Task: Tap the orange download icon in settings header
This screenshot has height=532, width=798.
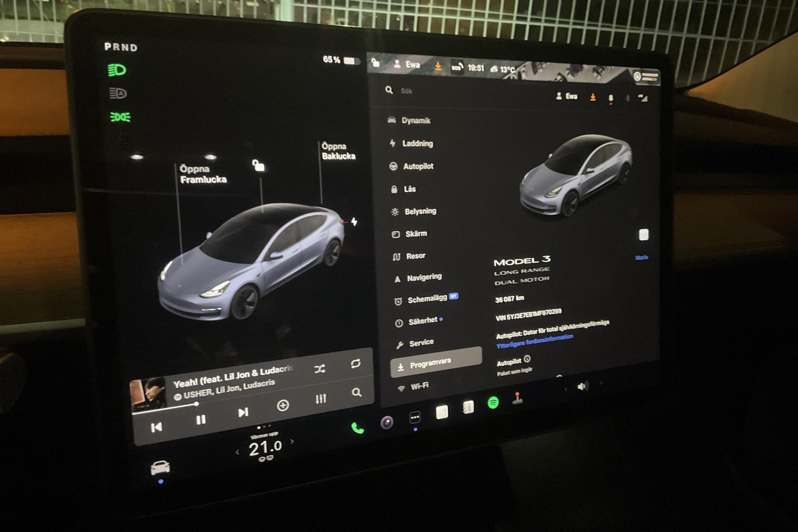Action: (x=593, y=97)
